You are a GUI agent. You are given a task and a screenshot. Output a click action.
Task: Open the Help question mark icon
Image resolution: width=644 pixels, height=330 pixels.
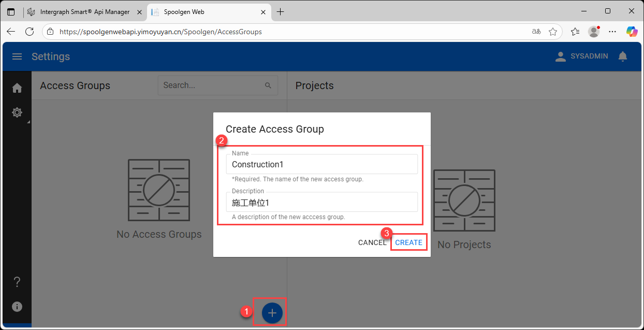coord(17,282)
